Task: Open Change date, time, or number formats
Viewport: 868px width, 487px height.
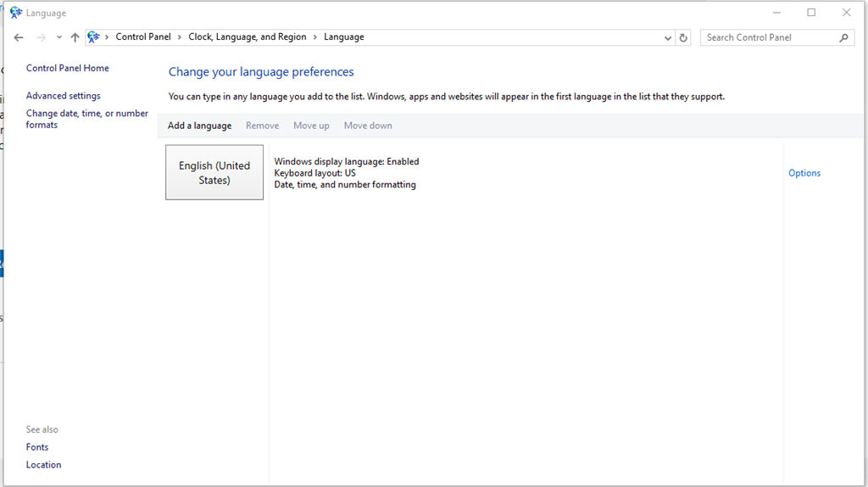Action: (x=87, y=119)
